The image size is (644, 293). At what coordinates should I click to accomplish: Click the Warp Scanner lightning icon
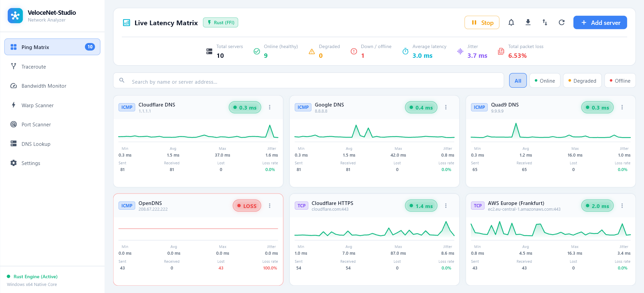[x=13, y=105]
